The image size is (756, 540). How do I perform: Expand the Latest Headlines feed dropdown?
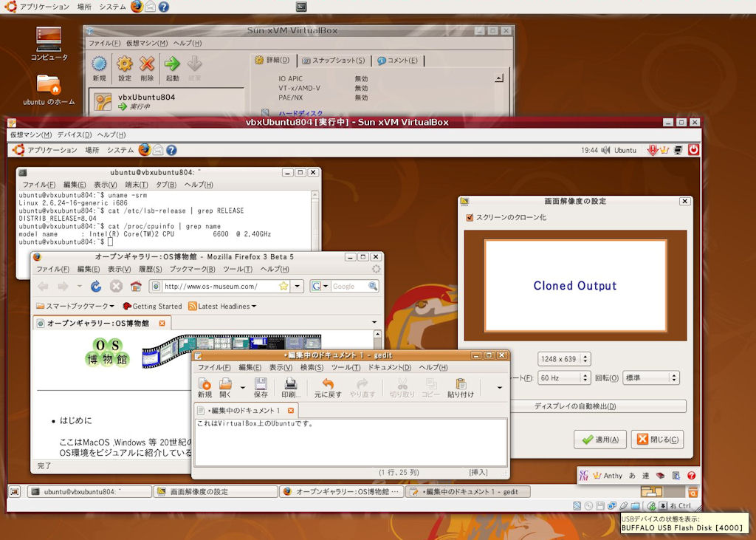pos(222,306)
